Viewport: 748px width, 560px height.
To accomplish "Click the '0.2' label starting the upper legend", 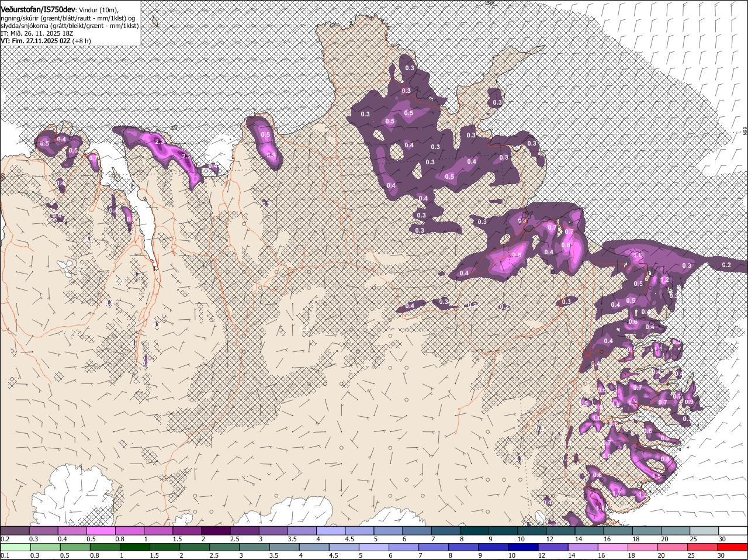I will click(5, 538).
